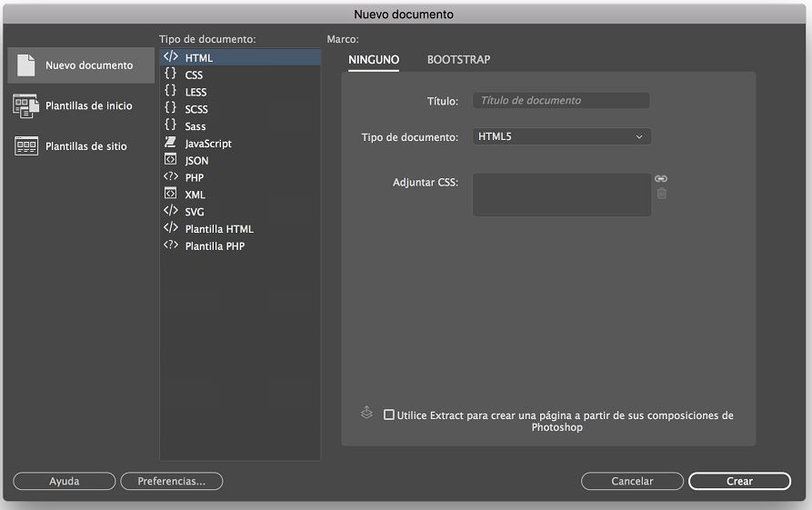The image size is (812, 510).
Task: Click the XML file icon
Action: (170, 193)
